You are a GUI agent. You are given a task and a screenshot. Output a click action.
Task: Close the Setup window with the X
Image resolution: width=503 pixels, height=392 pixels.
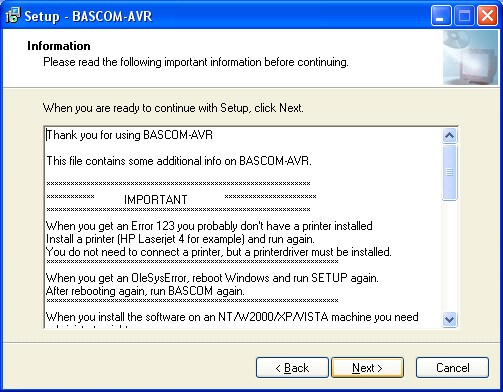pyautogui.click(x=487, y=16)
